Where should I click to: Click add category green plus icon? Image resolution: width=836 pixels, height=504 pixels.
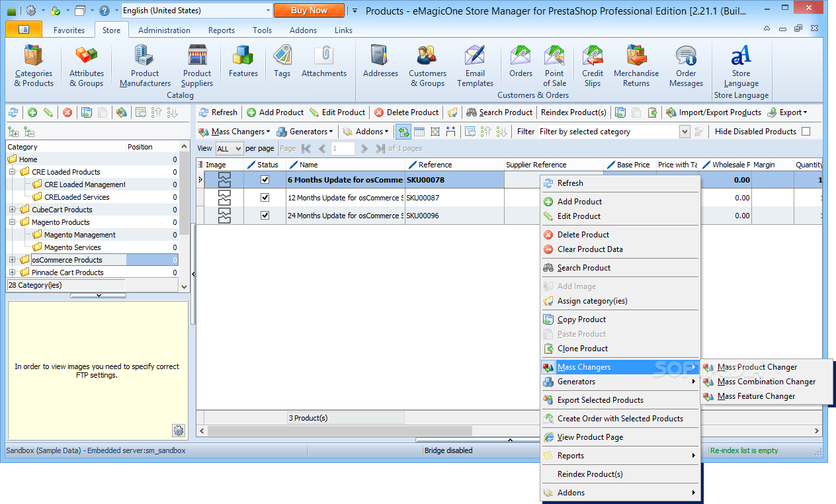click(x=32, y=112)
